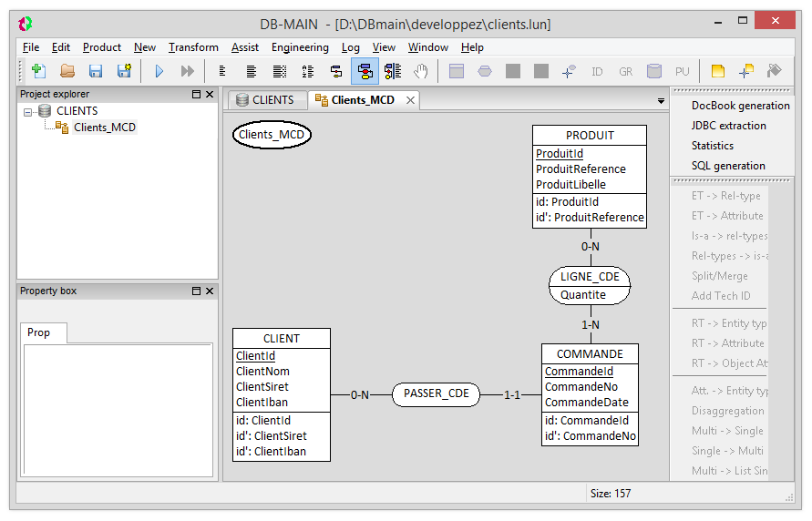Open the Assist menu
812x521 pixels.
(x=244, y=47)
